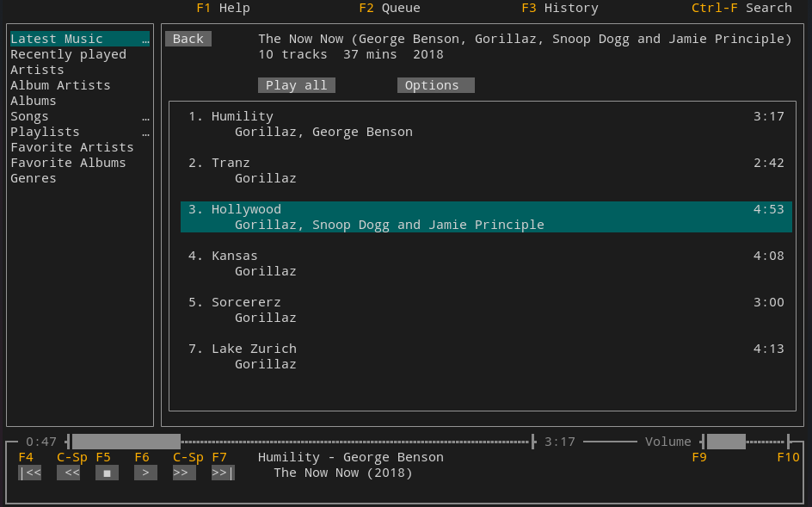Open F1 Help
This screenshot has height=507, width=812.
tap(223, 9)
